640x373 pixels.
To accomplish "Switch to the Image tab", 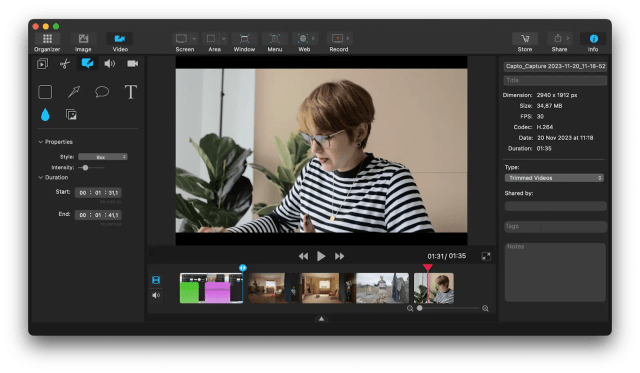I will 83,42.
